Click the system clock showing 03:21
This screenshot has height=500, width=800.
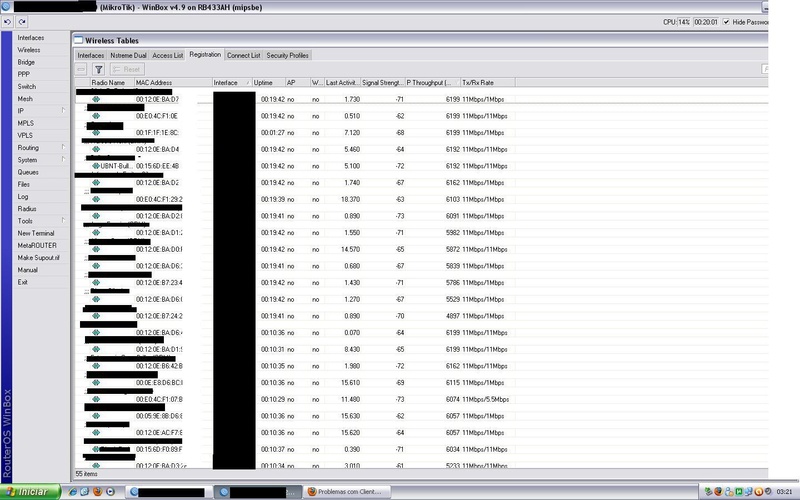tap(784, 492)
